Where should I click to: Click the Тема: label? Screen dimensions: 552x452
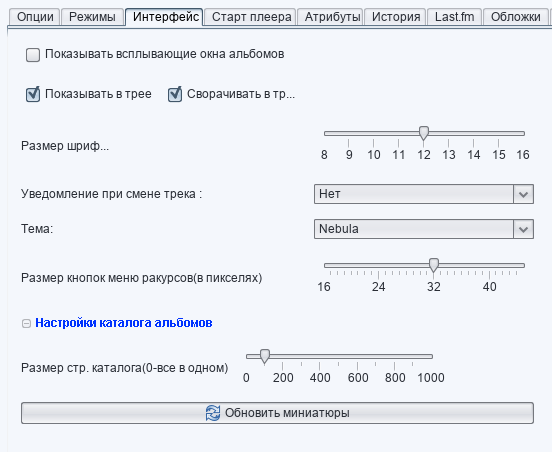[x=37, y=229]
